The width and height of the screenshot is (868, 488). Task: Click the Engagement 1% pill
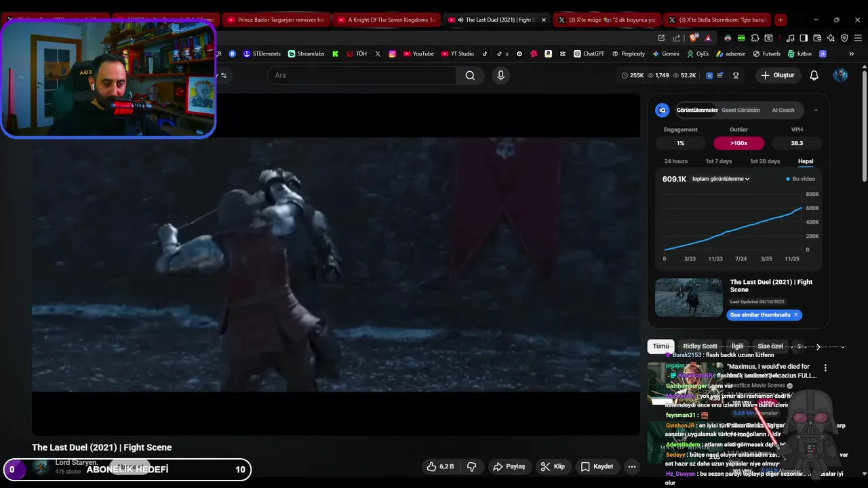pos(680,143)
